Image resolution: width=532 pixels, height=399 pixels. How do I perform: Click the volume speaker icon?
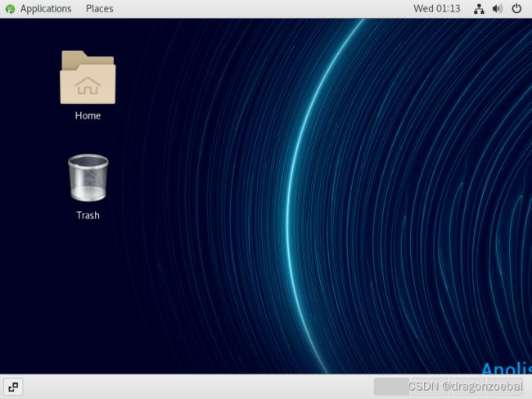[497, 9]
